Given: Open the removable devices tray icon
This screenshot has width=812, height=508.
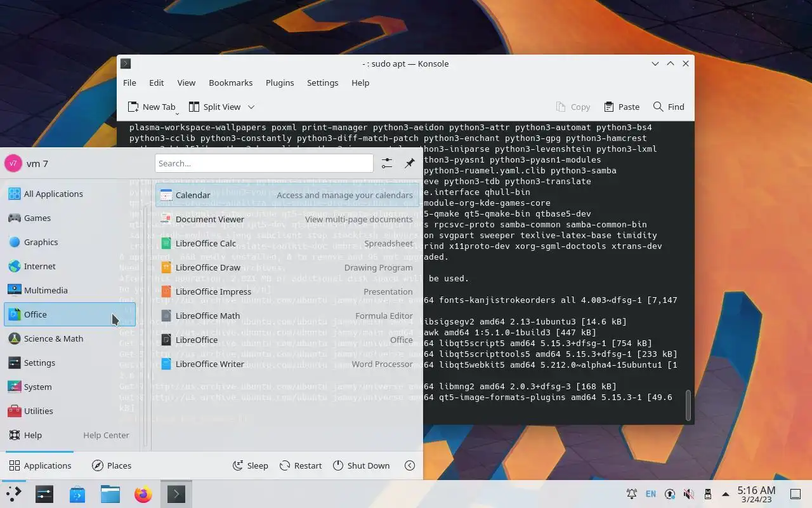Looking at the screenshot, I should [708, 494].
